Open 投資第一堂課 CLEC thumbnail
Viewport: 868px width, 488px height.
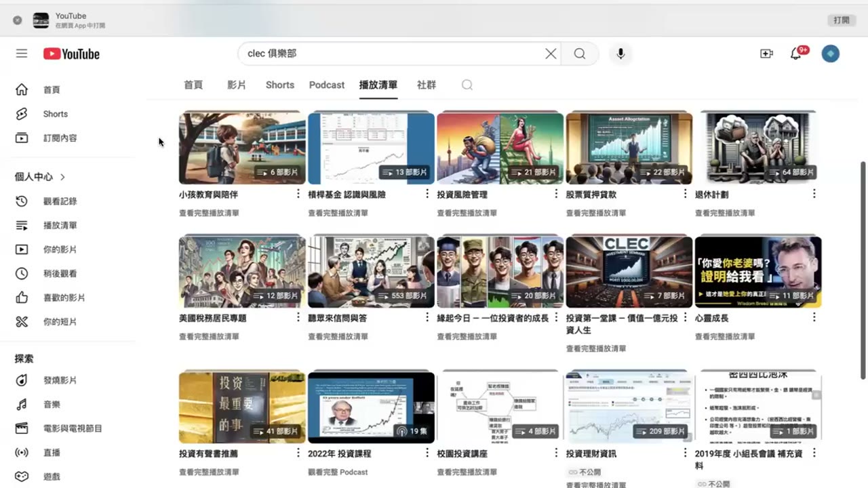[x=629, y=271]
